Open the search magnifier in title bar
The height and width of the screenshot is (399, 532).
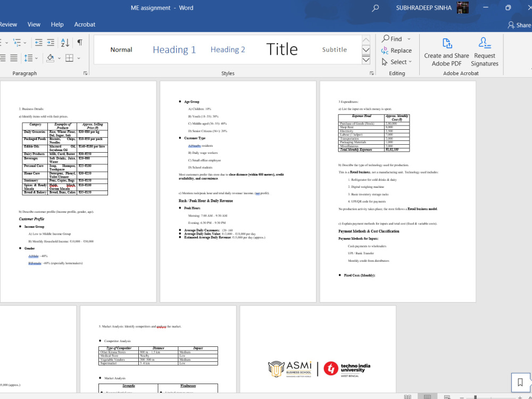(375, 8)
